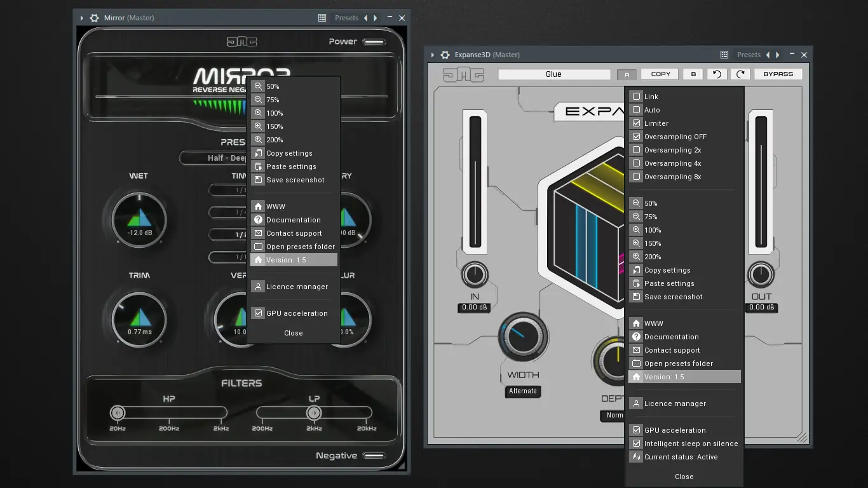This screenshot has width=868, height=488.
Task: Choose 75% zoom in the Expanse3D menu
Action: point(684,217)
